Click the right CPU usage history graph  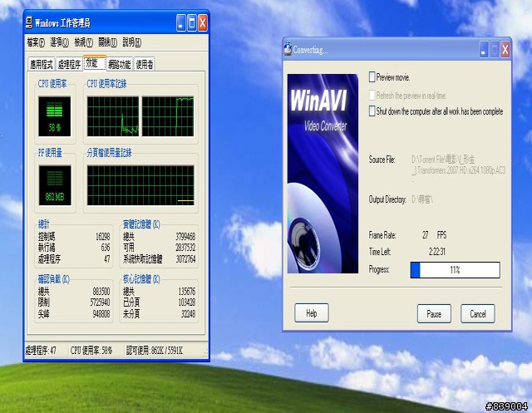(168, 116)
